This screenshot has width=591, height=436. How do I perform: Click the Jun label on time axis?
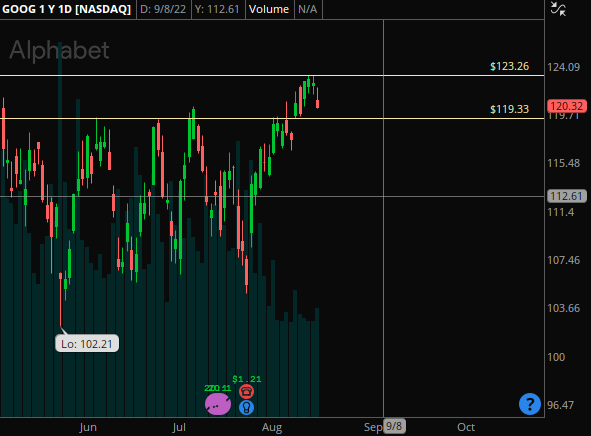88,427
